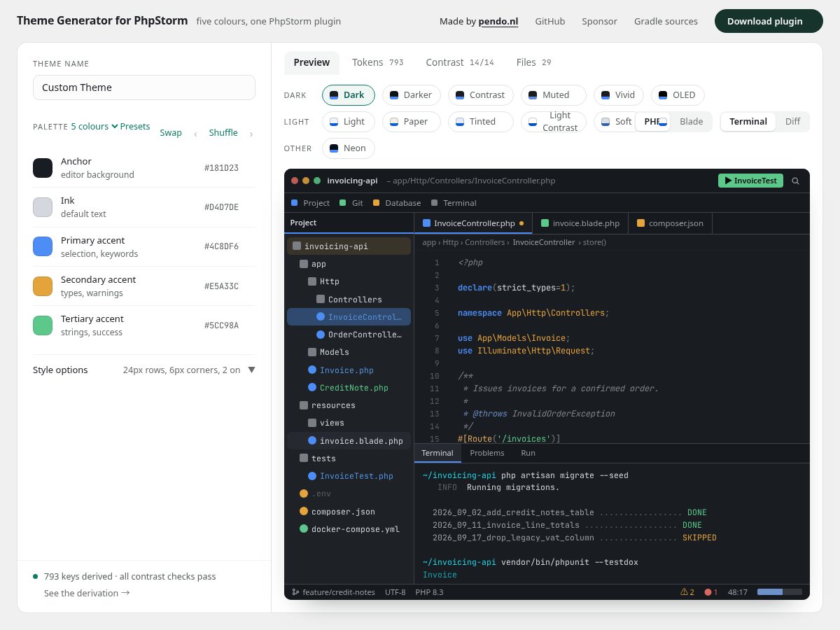This screenshot has height=630, width=840.
Task: Click the InvoiceTest.php file icon
Action: click(x=312, y=476)
